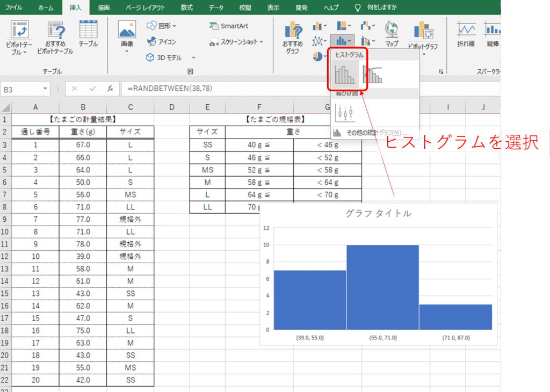Screen dimensions: 550x392
Task: Choose the Pareto chart icon
Action: pos(373,75)
